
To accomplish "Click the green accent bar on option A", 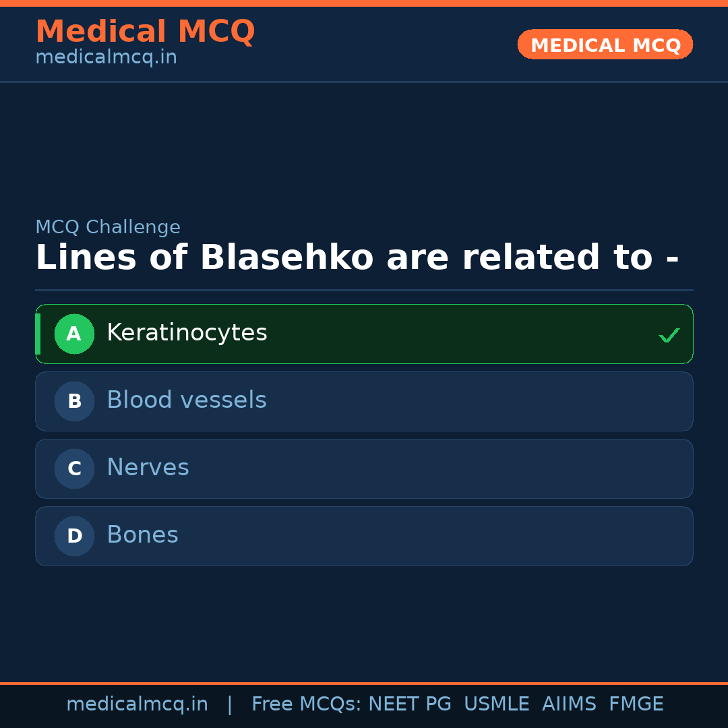I will (x=38, y=334).
